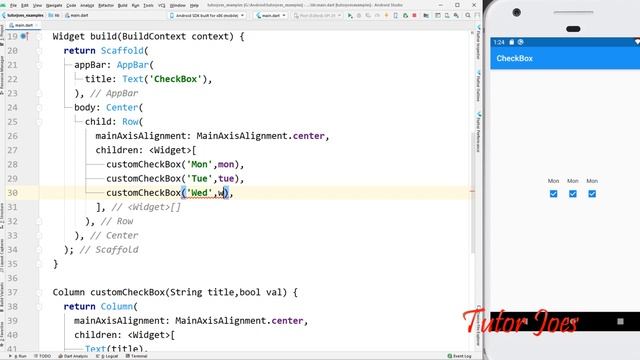The width and height of the screenshot is (640, 360).
Task: Collapse the customCheckBox function fold at line 37
Action: (39, 292)
